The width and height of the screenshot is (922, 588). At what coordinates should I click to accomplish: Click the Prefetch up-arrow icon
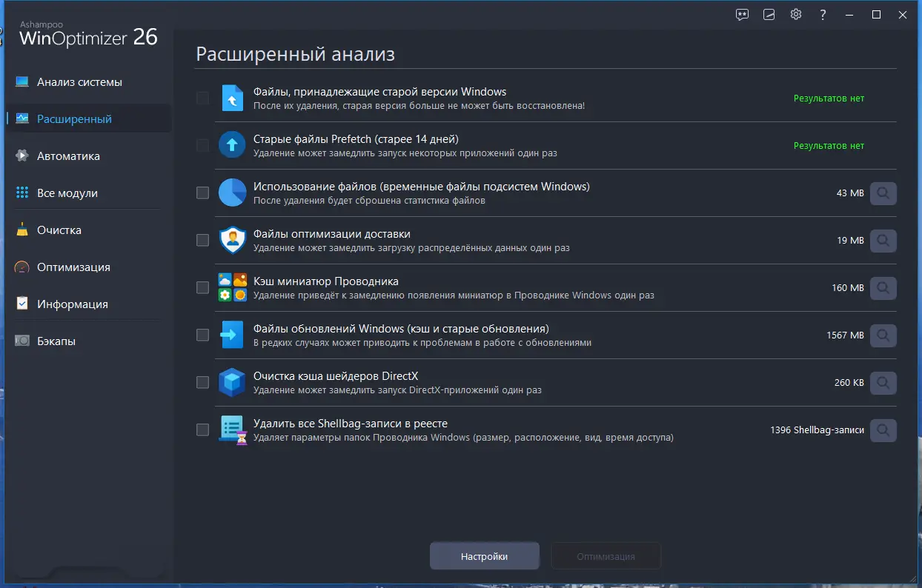[x=232, y=145]
